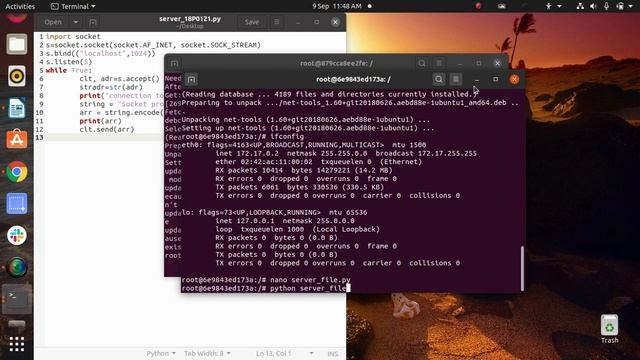Open back terminal hamburger menu
The image size is (640, 360).
(x=439, y=63)
